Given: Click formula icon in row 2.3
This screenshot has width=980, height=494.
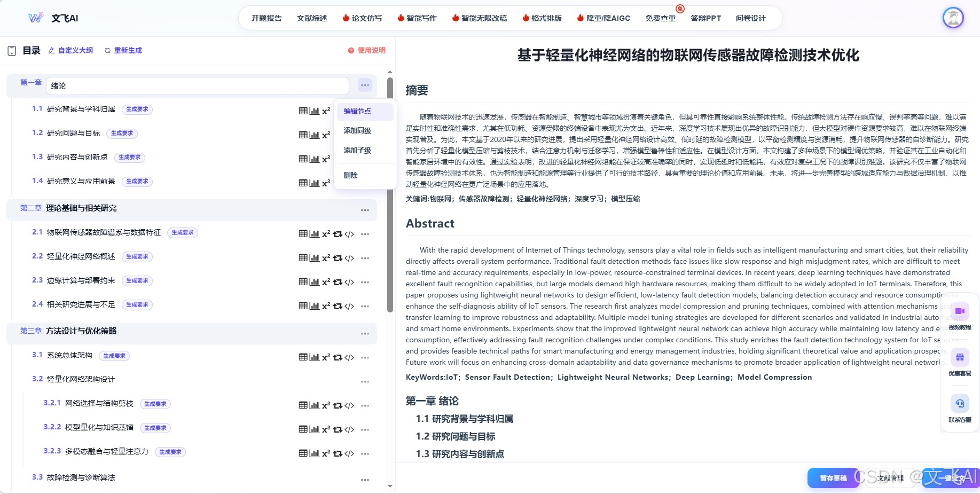Looking at the screenshot, I should [326, 282].
